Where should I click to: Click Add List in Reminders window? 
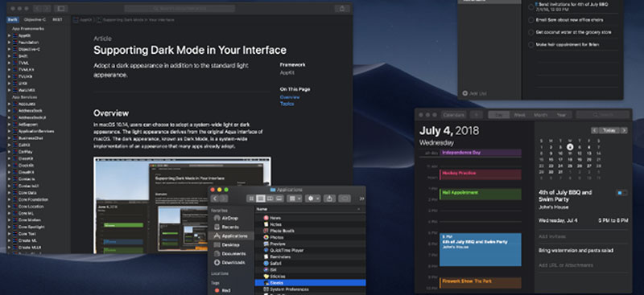pos(474,93)
